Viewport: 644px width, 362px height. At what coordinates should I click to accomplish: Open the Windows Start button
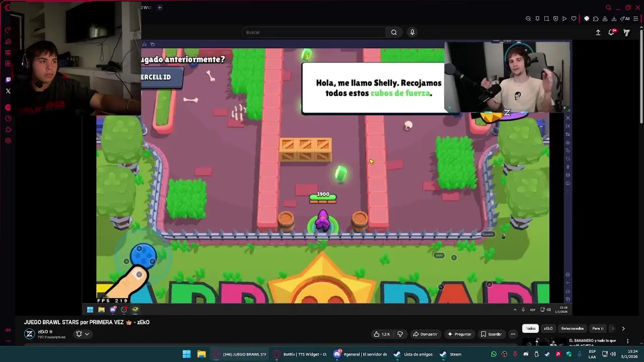click(x=187, y=354)
